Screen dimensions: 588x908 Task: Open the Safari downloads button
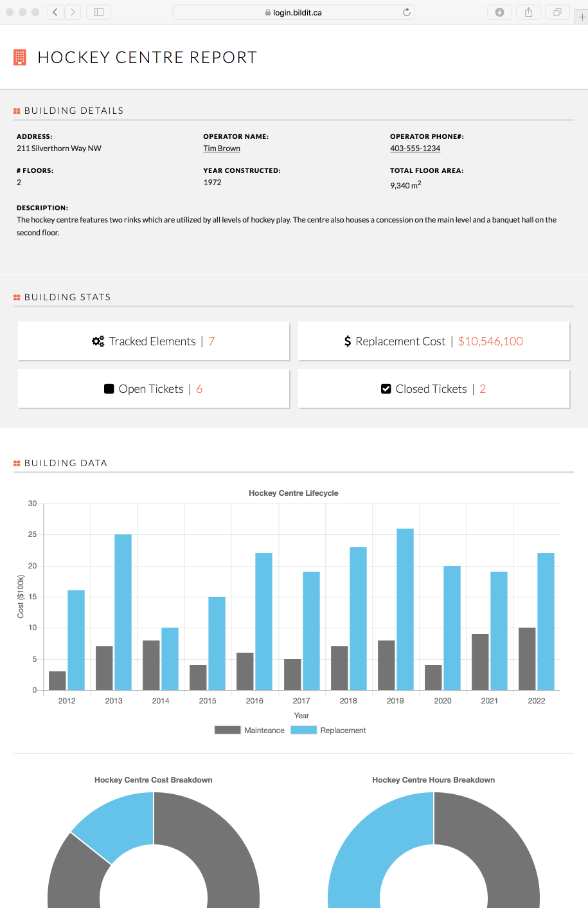click(499, 12)
